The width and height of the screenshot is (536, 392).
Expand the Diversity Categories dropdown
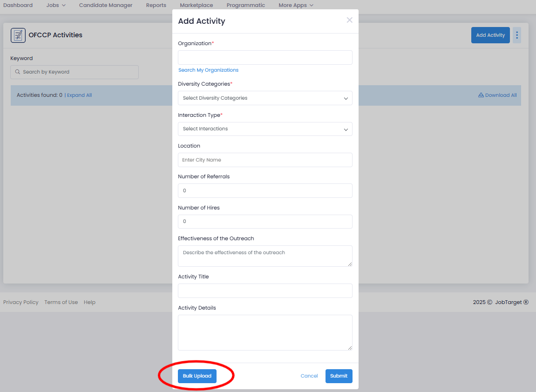(x=265, y=98)
